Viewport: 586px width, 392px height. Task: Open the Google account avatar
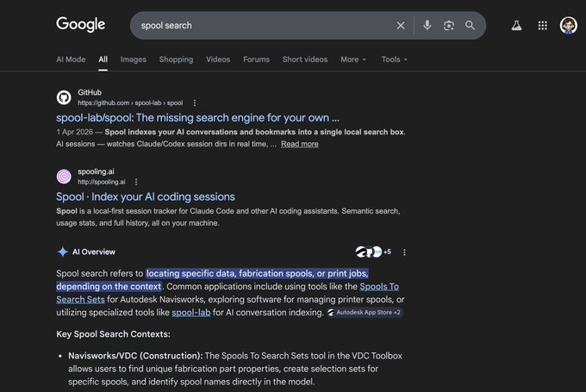[x=568, y=25]
